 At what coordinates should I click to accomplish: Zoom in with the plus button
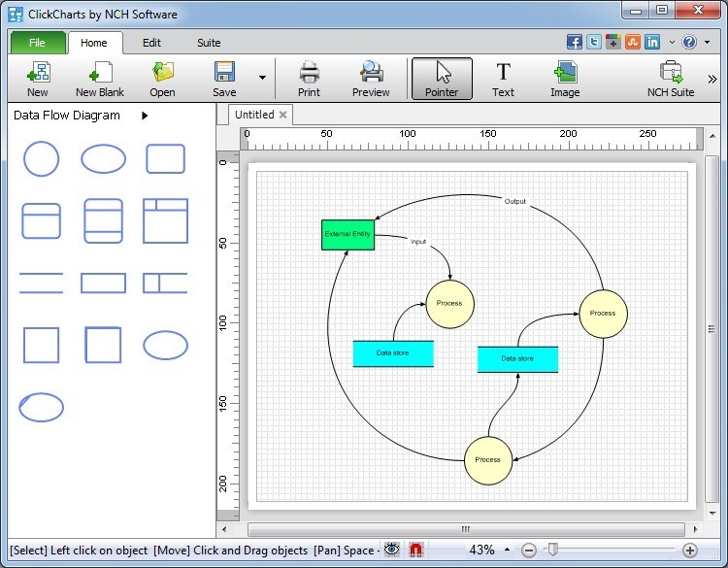690,551
